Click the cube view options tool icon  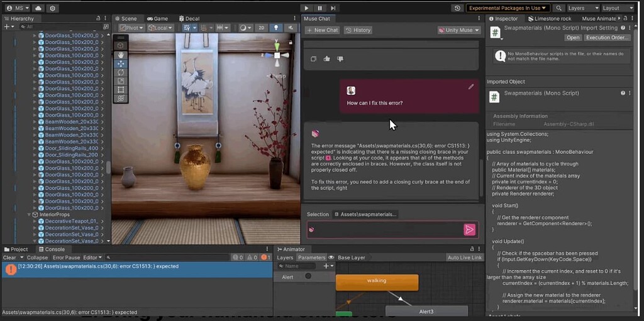[120, 45]
